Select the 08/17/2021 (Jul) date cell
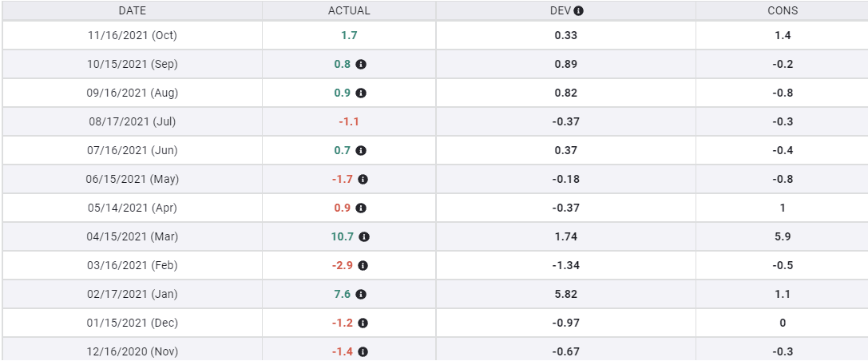868x361 pixels. (x=133, y=121)
